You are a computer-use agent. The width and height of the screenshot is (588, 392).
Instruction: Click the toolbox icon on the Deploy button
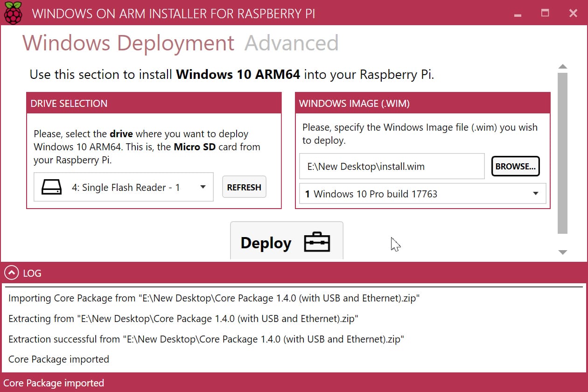317,243
